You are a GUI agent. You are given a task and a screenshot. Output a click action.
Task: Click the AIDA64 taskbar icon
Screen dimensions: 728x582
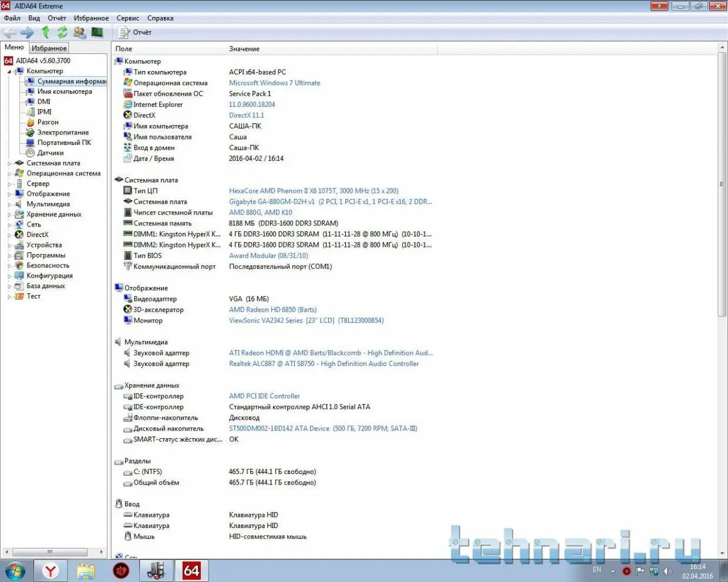[191, 571]
